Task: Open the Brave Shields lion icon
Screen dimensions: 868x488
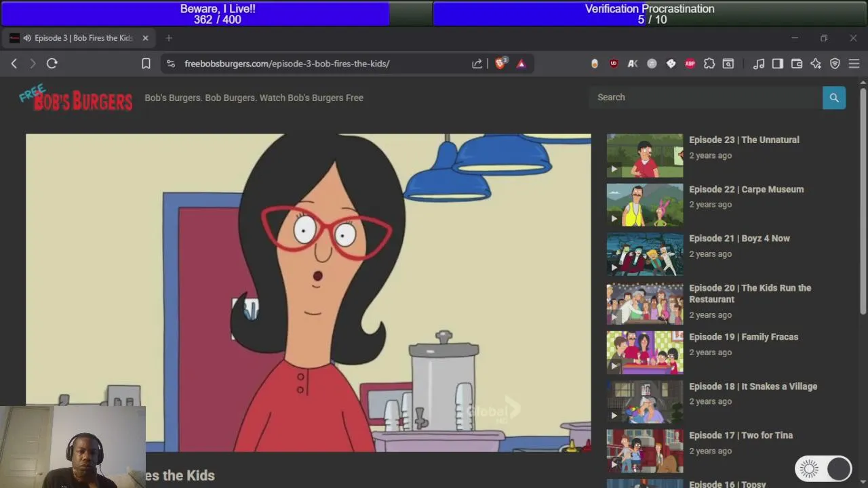Action: [501, 64]
